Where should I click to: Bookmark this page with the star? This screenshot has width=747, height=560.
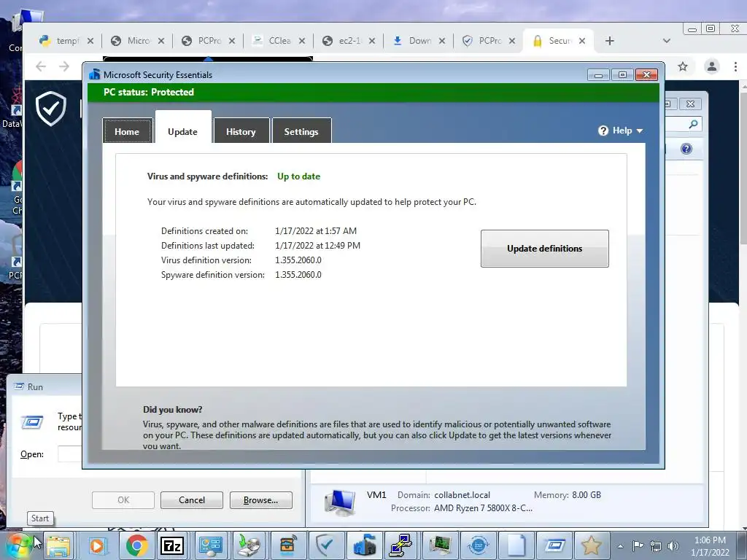683,66
